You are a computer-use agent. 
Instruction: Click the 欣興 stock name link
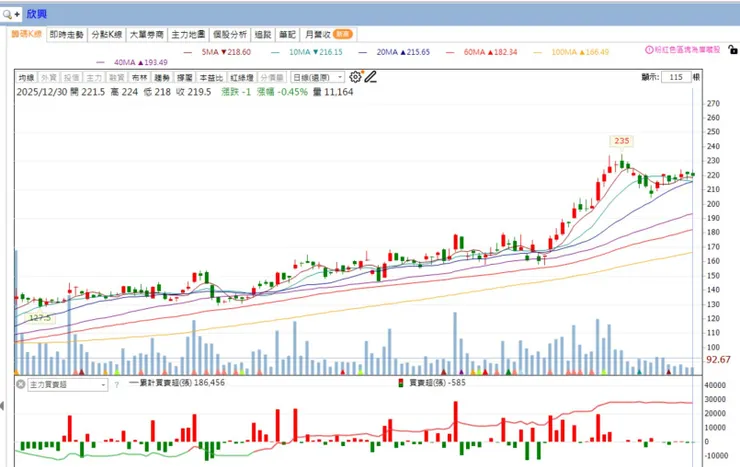point(36,14)
